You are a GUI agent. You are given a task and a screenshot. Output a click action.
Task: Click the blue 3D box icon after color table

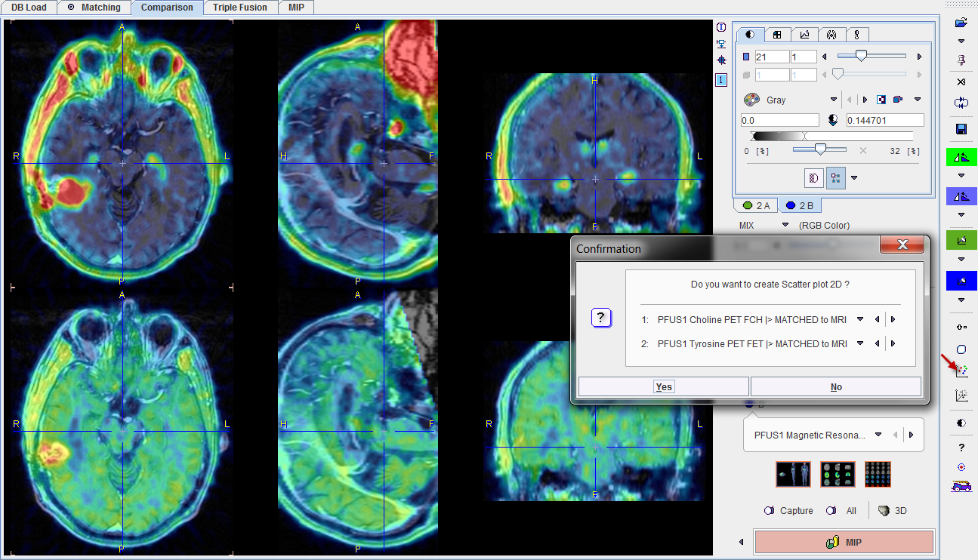[897, 100]
